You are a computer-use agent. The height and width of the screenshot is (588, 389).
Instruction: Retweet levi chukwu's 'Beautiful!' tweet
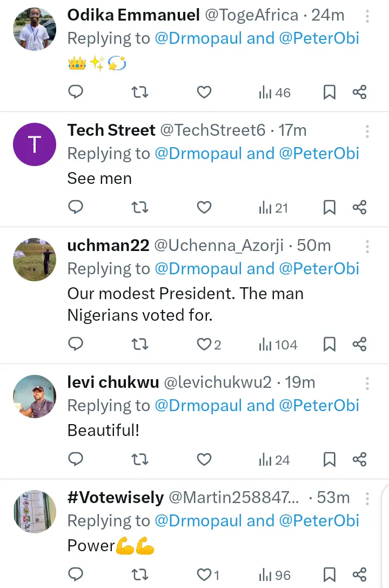(x=140, y=460)
